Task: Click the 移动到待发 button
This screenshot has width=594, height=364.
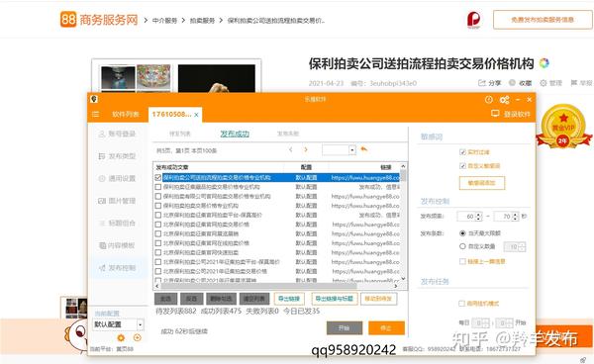Action: [378, 299]
